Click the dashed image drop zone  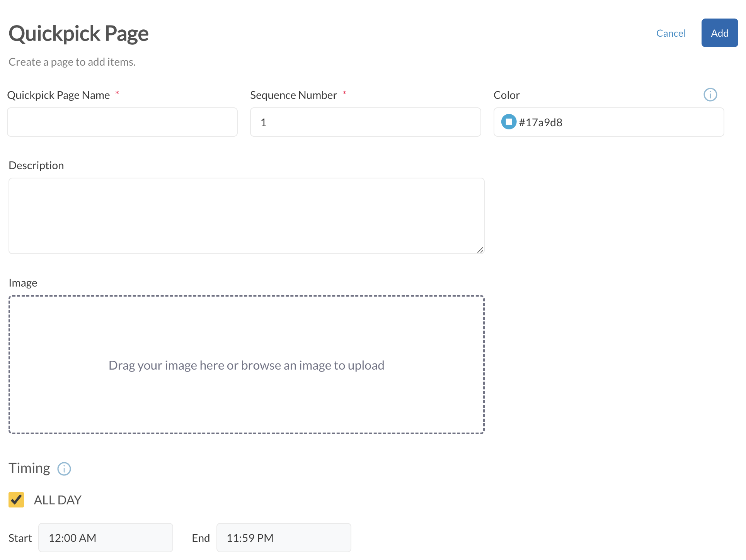(x=247, y=365)
